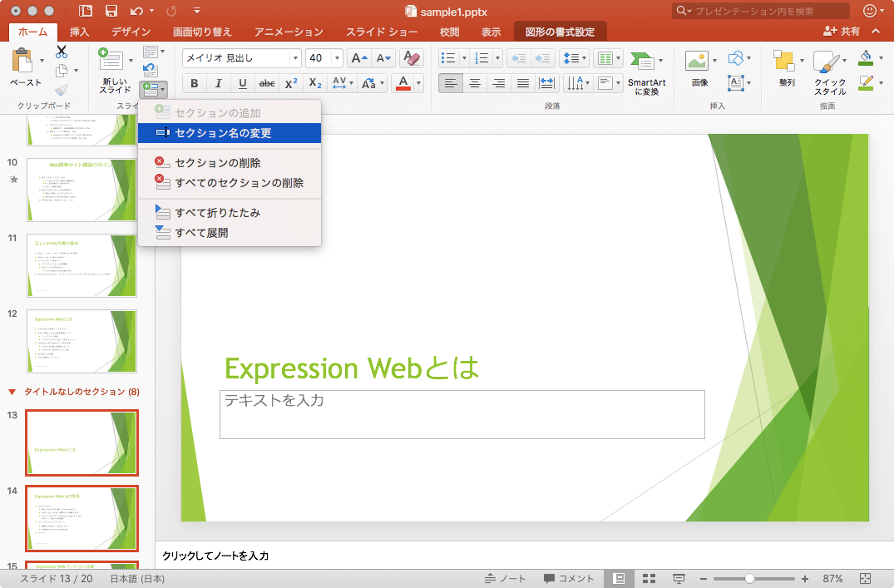Screen dimensions: 894x588
Task: Click the red font color button
Action: pyautogui.click(x=403, y=83)
